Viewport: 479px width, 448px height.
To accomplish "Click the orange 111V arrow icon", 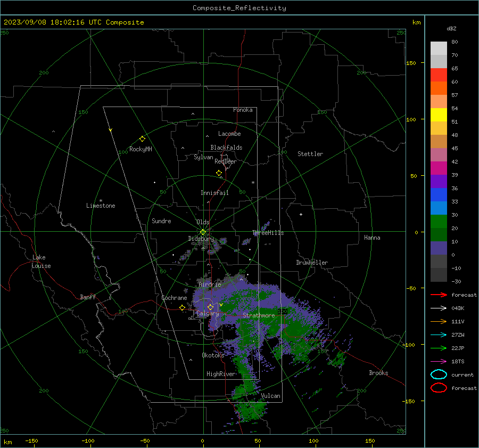I will (439, 321).
